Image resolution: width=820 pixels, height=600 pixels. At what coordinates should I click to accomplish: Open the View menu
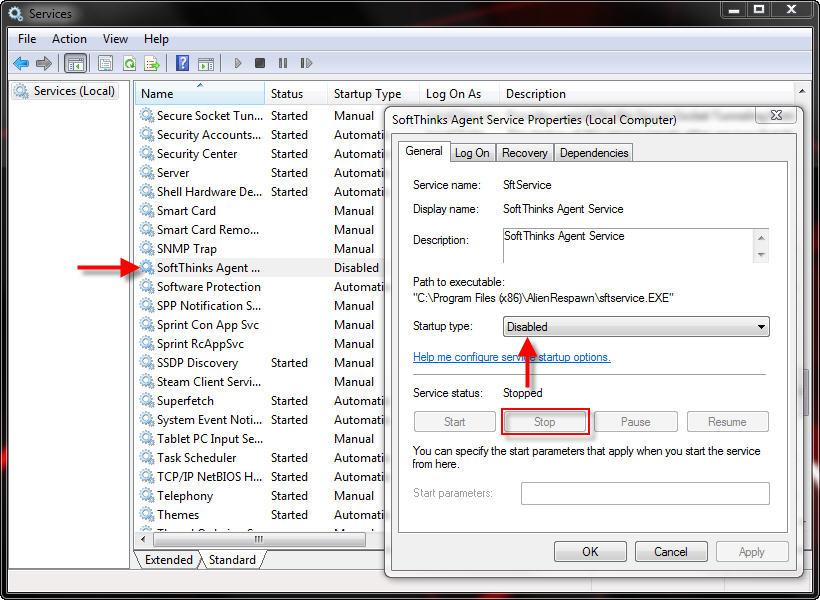coord(115,39)
